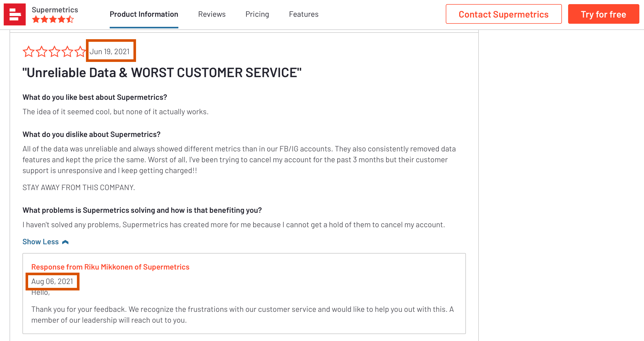Viewport: 644px width, 341px height.
Task: Click the second empty star of the review rating
Action: (x=42, y=52)
